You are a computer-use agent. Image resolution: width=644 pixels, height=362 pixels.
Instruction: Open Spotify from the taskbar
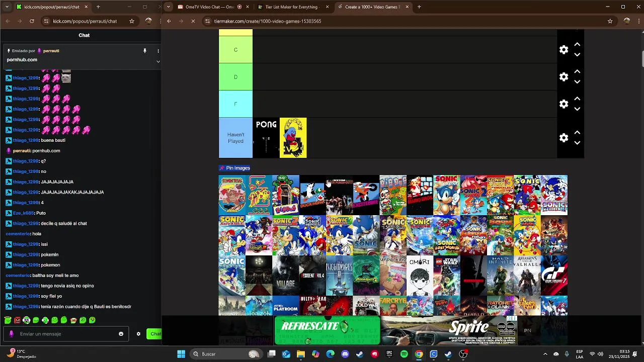click(x=404, y=354)
